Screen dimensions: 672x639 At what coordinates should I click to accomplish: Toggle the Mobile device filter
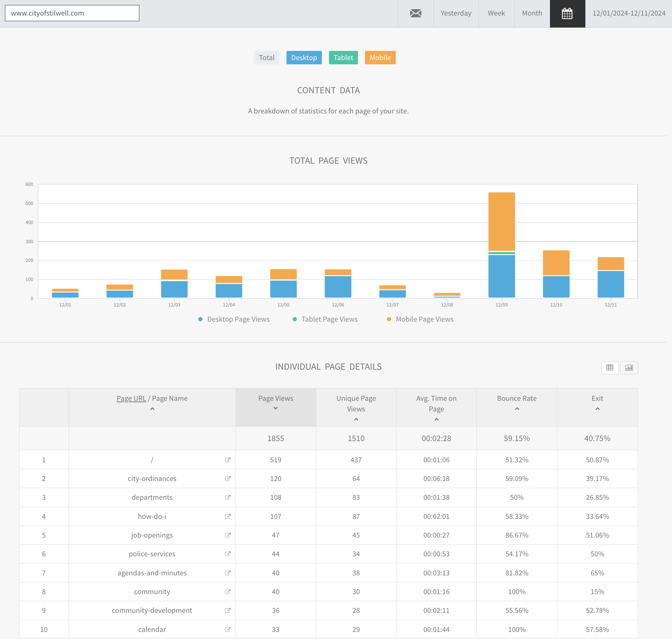(380, 58)
